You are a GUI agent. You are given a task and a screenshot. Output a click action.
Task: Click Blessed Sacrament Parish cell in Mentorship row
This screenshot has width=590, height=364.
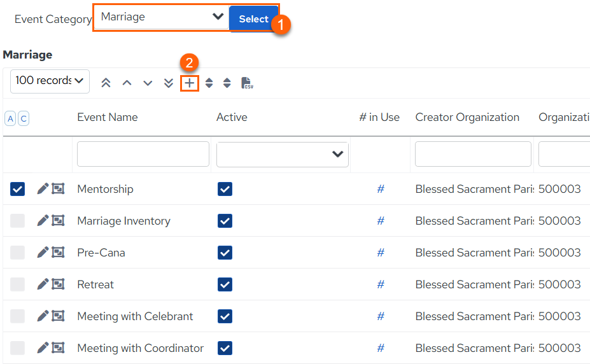(475, 189)
